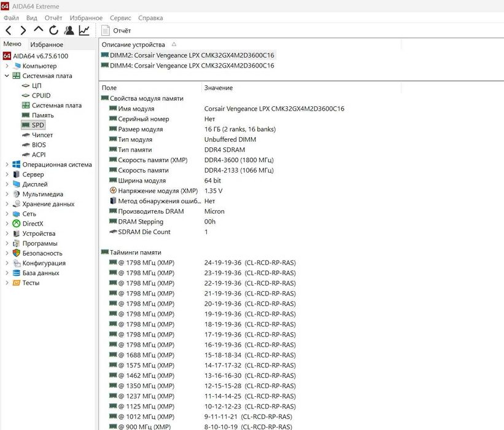Screen dimensions: 504x430
Task: Go up one level with Up arrow
Action: point(38,30)
